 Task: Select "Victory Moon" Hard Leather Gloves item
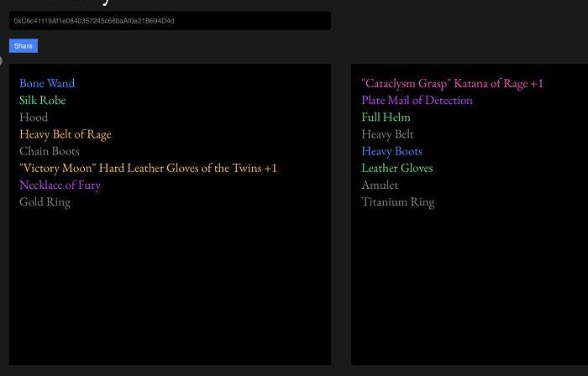pyautogui.click(x=148, y=168)
